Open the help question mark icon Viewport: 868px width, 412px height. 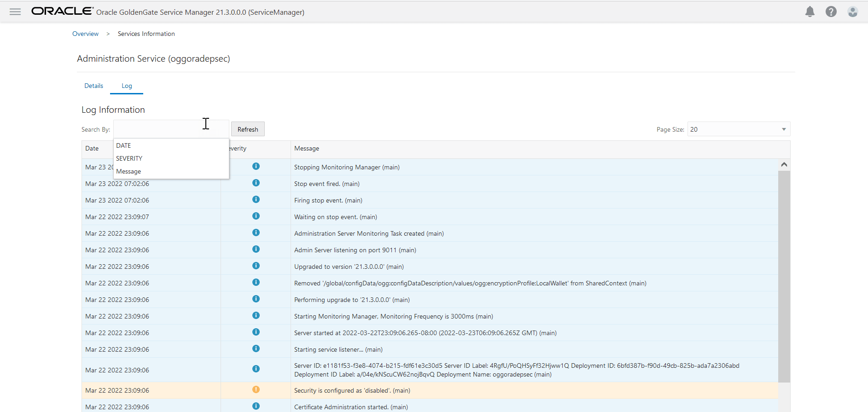click(831, 12)
